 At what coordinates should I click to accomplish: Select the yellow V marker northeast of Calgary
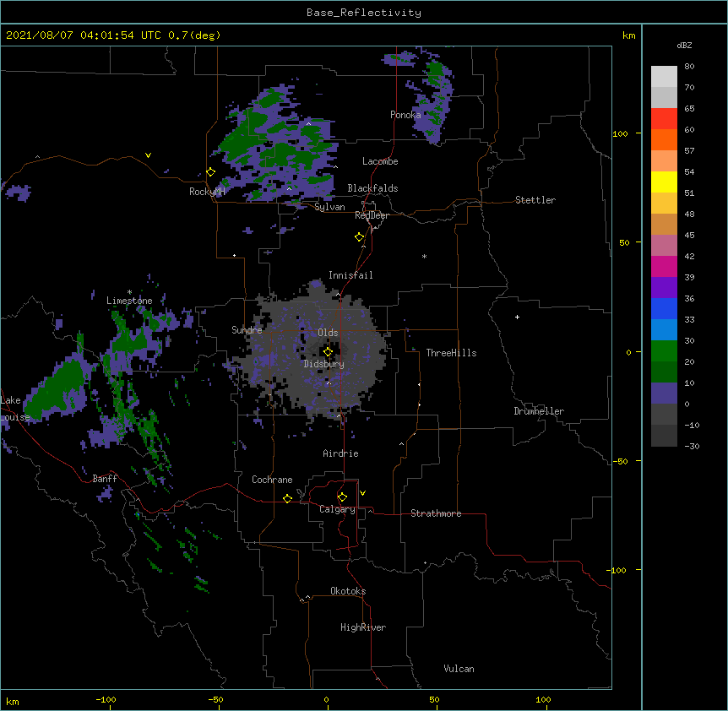point(362,493)
